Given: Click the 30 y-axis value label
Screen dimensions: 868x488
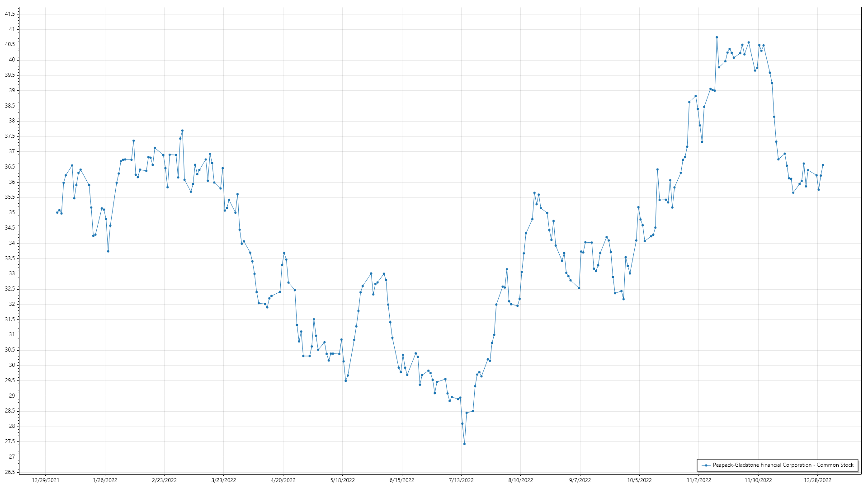Looking at the screenshot, I should click(x=12, y=365).
